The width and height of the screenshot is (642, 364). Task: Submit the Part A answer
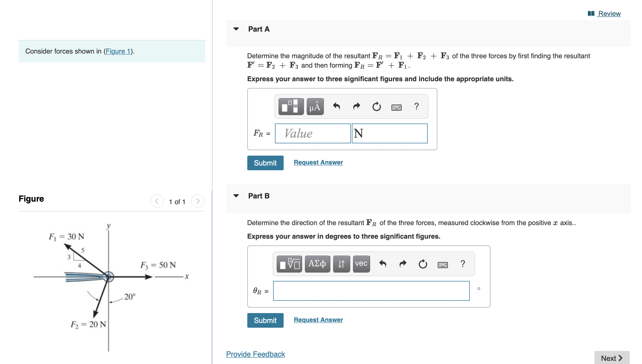pyautogui.click(x=265, y=163)
